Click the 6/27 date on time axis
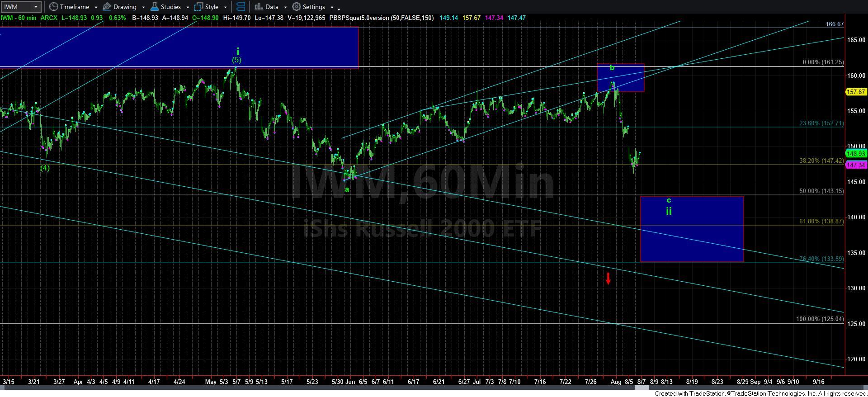This screenshot has width=868, height=397. 464,382
